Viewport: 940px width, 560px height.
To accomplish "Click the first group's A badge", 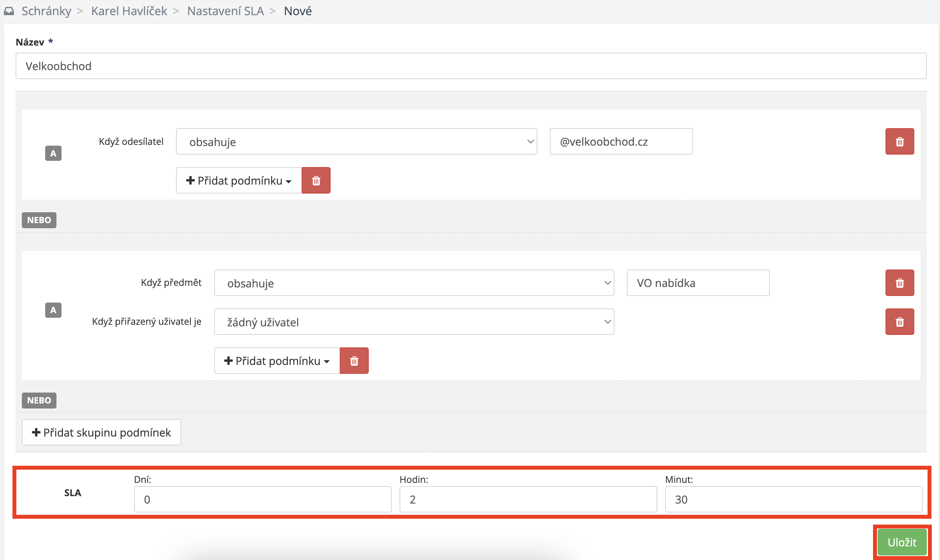I will pos(53,153).
